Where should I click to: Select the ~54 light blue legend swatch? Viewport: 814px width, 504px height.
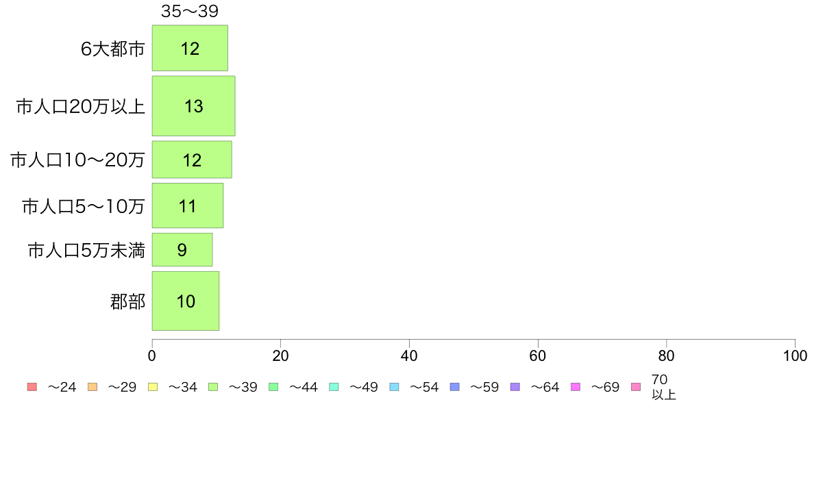click(x=394, y=387)
